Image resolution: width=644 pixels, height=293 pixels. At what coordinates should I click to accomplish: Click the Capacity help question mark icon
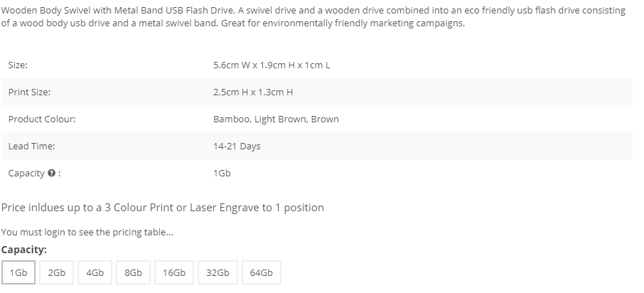click(x=51, y=173)
